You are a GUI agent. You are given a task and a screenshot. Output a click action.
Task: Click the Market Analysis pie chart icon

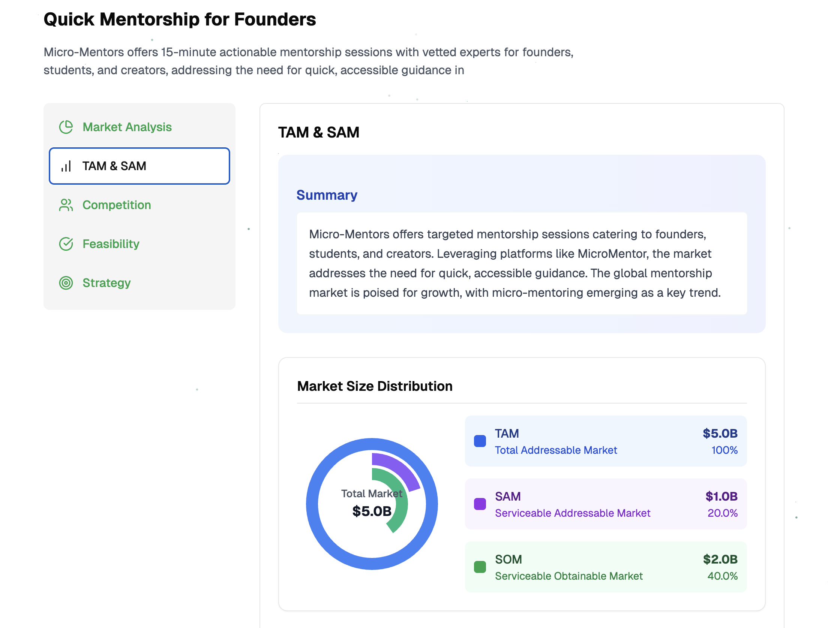tap(66, 127)
